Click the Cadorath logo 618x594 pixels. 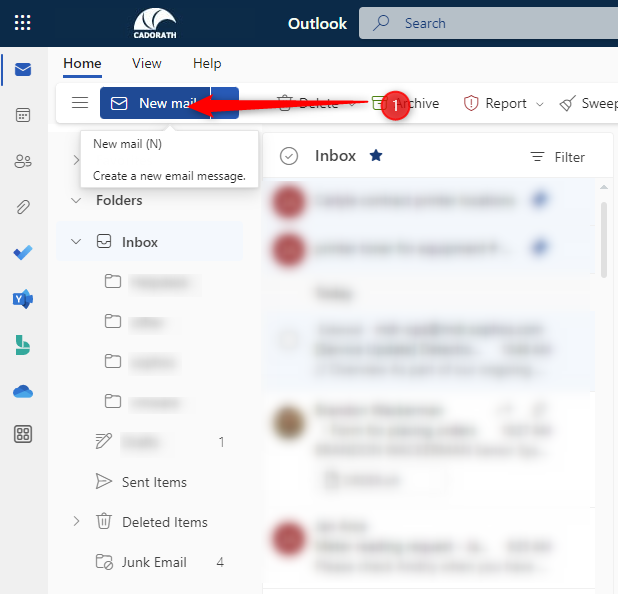point(155,24)
